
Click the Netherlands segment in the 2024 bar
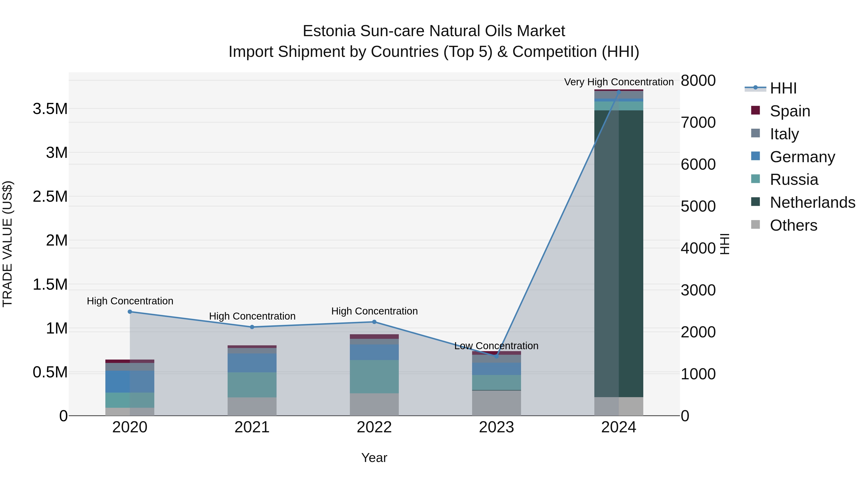click(619, 254)
